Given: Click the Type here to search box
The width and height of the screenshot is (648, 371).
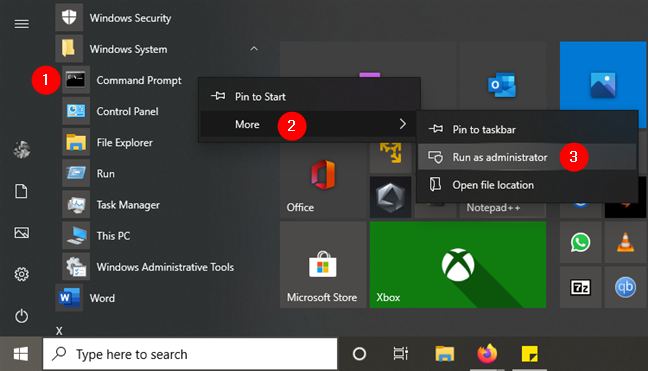Looking at the screenshot, I should pos(190,354).
